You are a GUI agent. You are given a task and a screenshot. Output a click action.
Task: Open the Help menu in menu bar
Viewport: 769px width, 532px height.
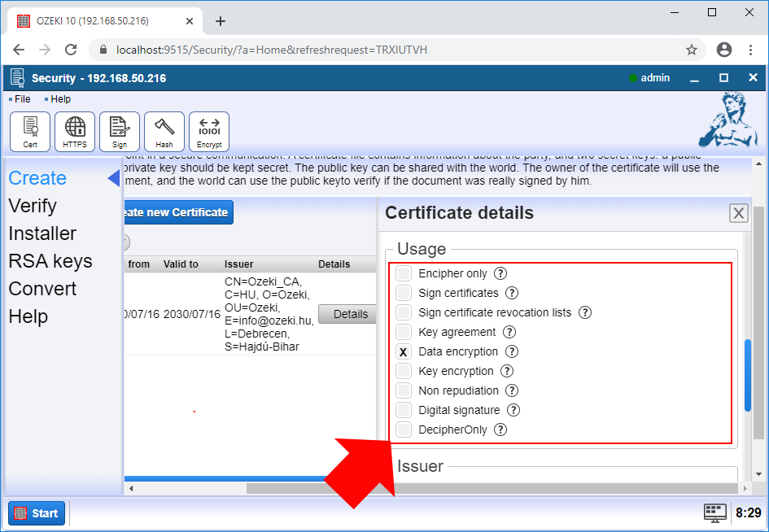coord(58,99)
